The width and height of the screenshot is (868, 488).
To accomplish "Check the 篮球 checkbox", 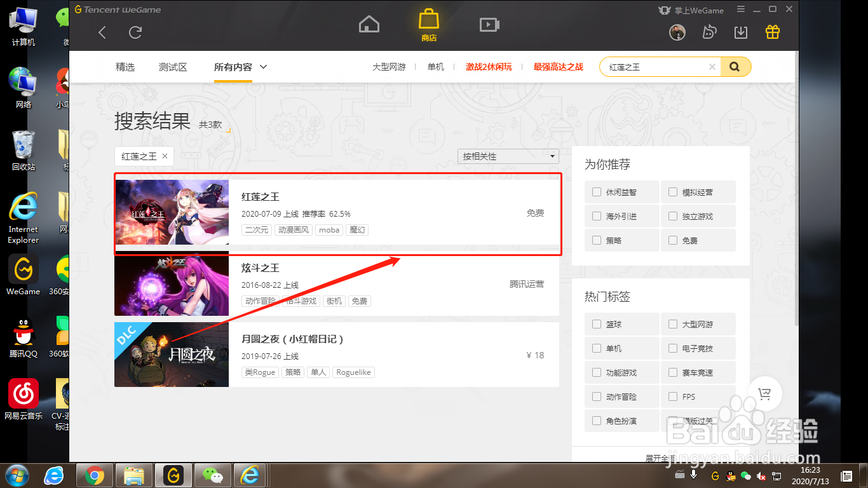I will (596, 324).
